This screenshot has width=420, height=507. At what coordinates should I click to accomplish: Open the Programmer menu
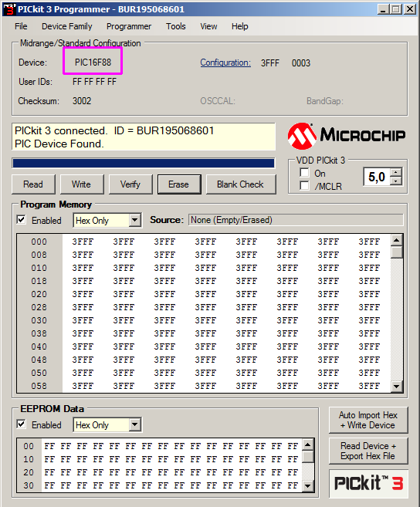coord(129,26)
